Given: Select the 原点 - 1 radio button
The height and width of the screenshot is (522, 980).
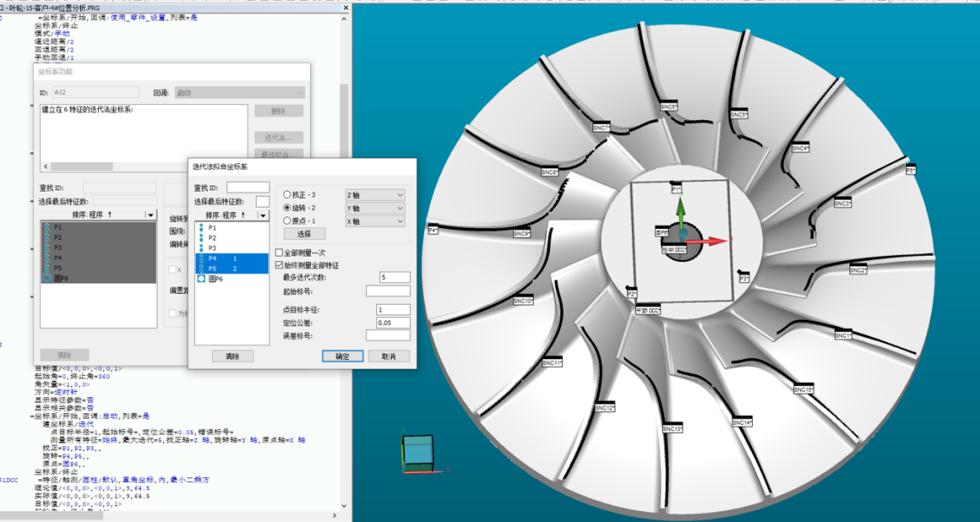Looking at the screenshot, I should (287, 221).
